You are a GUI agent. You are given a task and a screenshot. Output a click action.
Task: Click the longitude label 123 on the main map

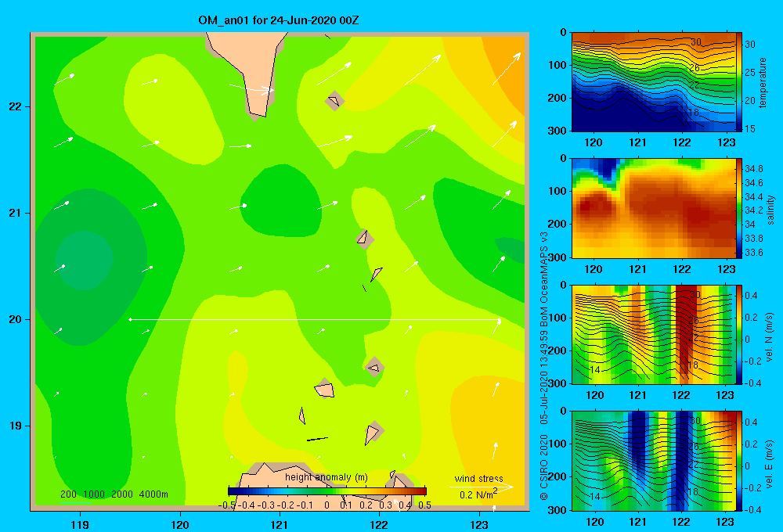tap(479, 525)
